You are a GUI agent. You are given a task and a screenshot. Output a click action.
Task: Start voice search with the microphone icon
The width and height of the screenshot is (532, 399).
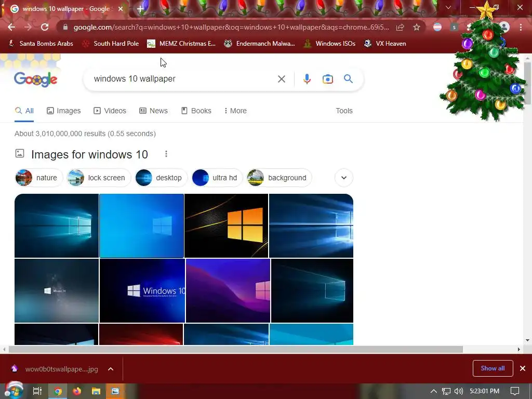coord(307,79)
